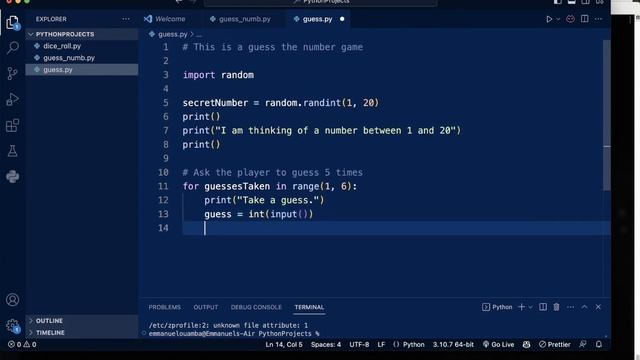Click the comment on line 10

coord(272,172)
